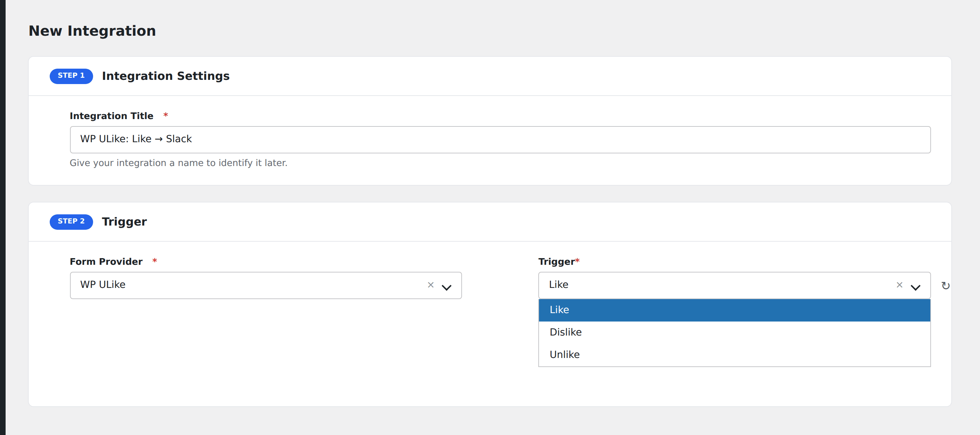
Task: Choose the Dislike trigger option
Action: tap(734, 332)
